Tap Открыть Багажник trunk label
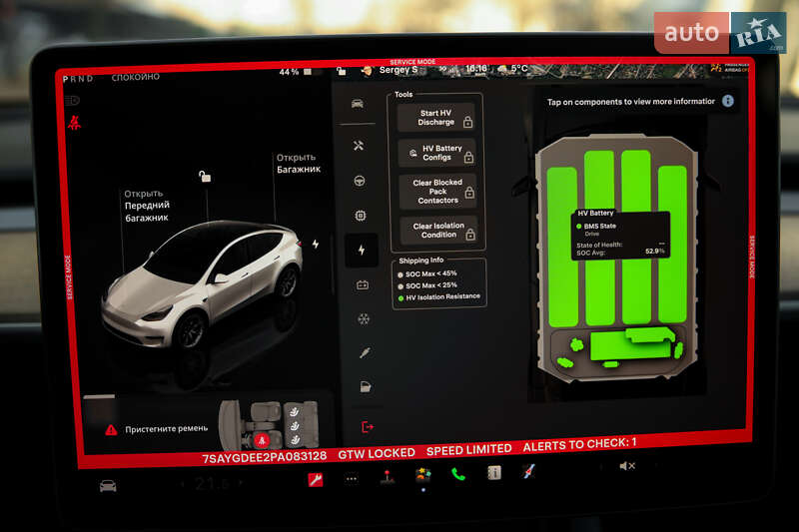Viewport: 799px width, 532px height. pos(298,164)
